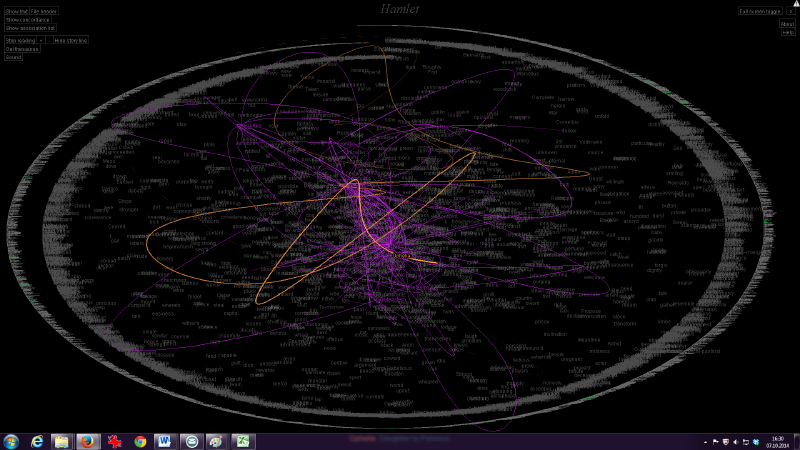Expand the Show text panel

point(16,10)
